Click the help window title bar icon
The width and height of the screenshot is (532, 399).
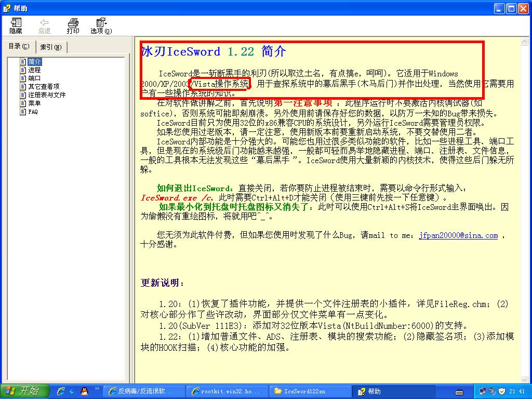[6, 8]
